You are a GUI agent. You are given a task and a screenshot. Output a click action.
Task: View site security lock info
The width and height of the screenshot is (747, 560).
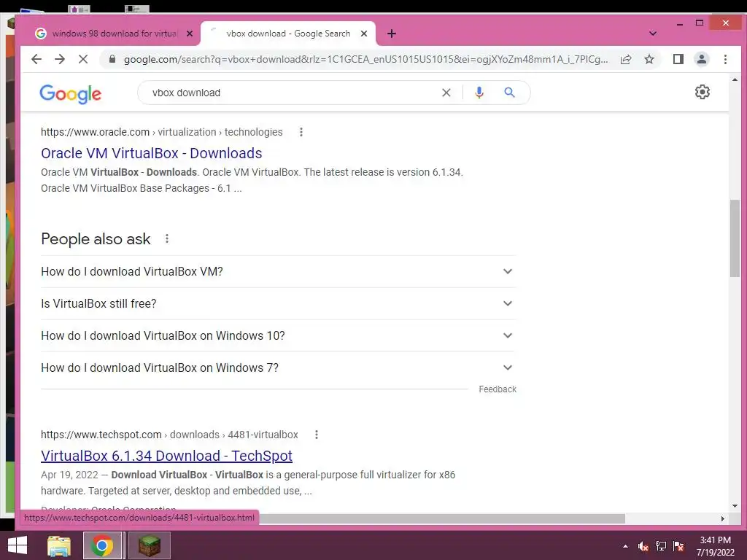coord(112,59)
